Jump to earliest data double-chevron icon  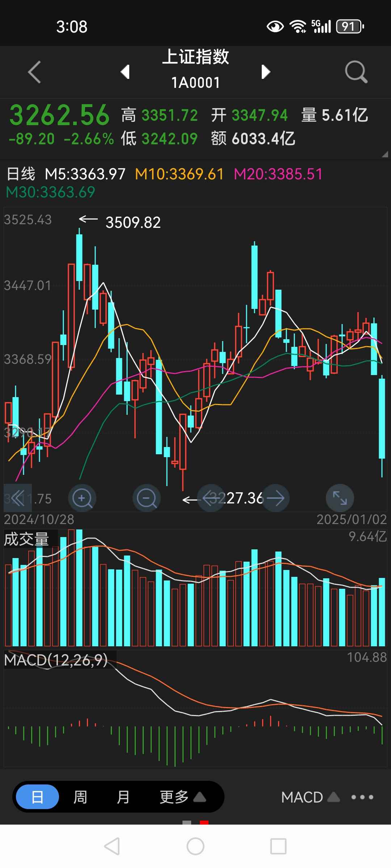click(x=18, y=498)
